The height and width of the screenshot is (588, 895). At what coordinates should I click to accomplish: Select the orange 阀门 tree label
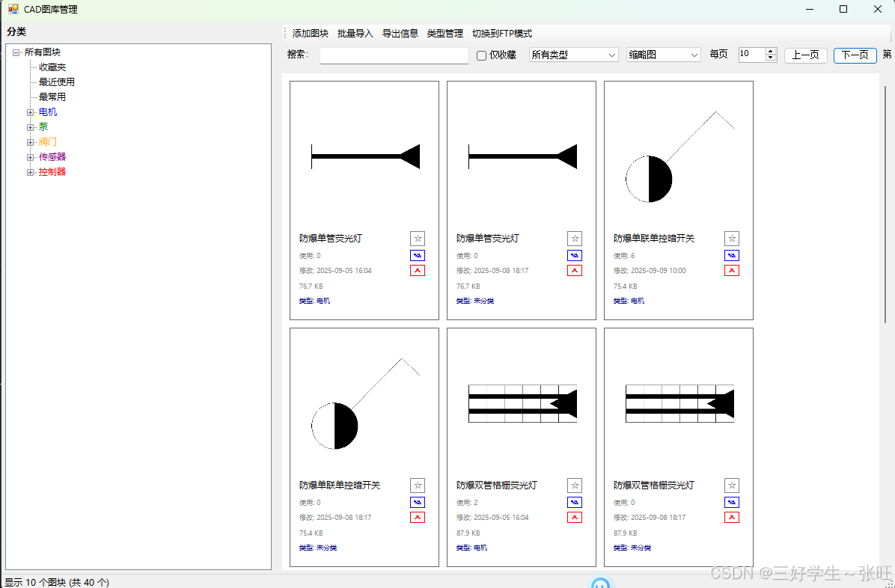[48, 141]
